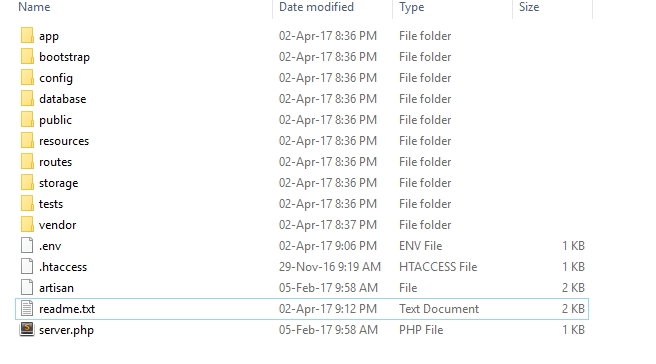Select the tests folder name

coord(51,204)
